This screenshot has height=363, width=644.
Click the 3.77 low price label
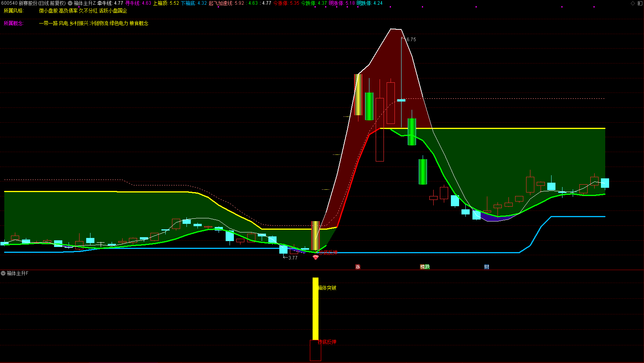click(293, 258)
